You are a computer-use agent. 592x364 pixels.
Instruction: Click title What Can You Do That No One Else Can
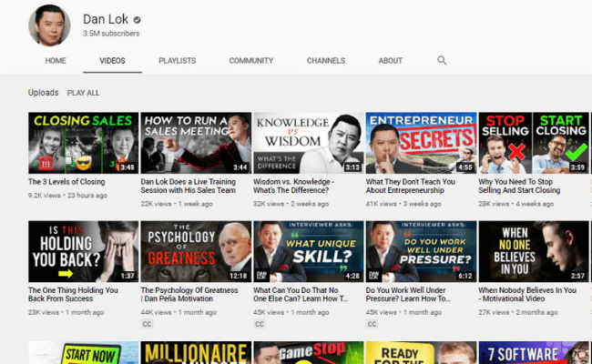[301, 295]
